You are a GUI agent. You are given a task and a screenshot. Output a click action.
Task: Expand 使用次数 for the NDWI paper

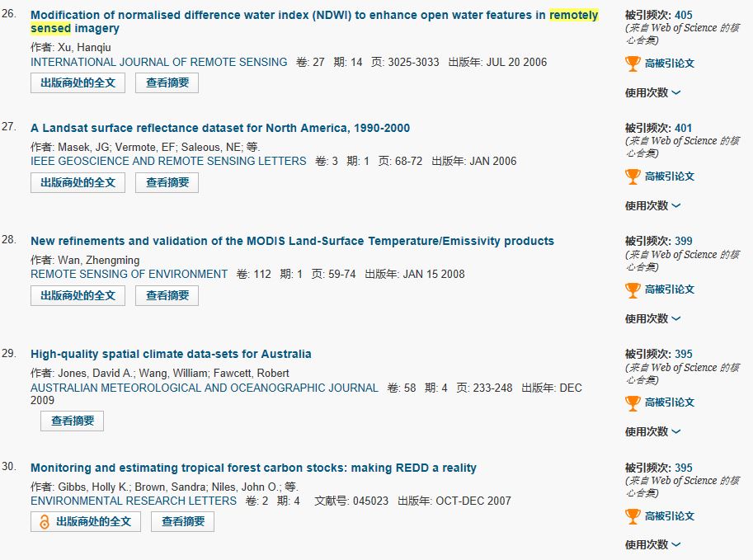652,92
